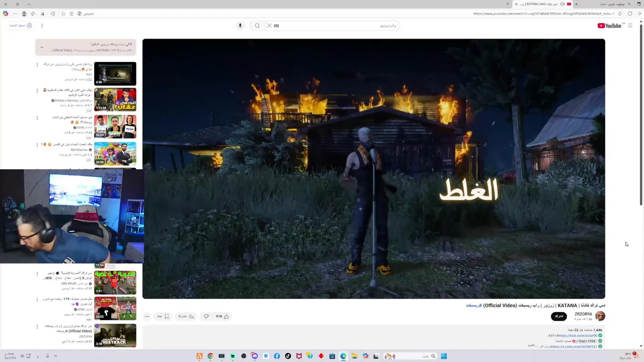Open YouTube settings three-dot menu near sign-in
The height and width of the screenshot is (362, 644).
coord(42,26)
